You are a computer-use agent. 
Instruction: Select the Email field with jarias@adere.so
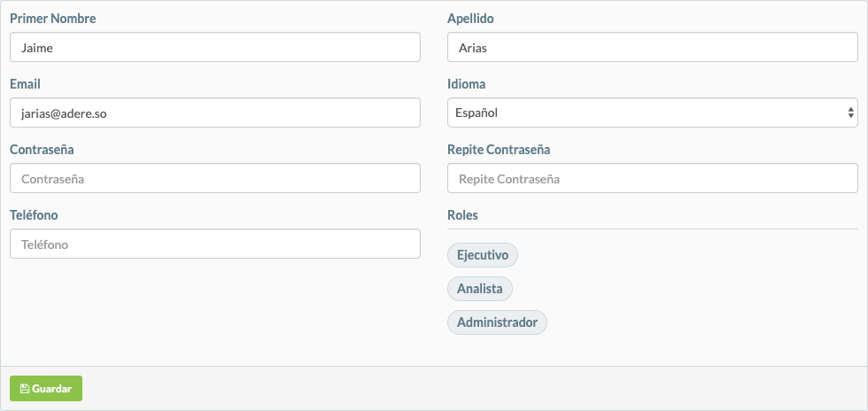[214, 112]
